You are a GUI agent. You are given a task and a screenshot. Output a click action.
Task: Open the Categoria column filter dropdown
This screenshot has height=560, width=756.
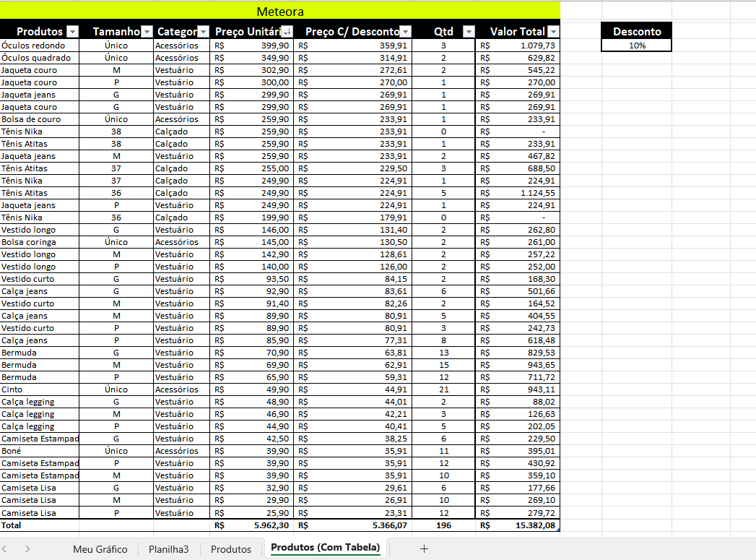pyautogui.click(x=204, y=32)
